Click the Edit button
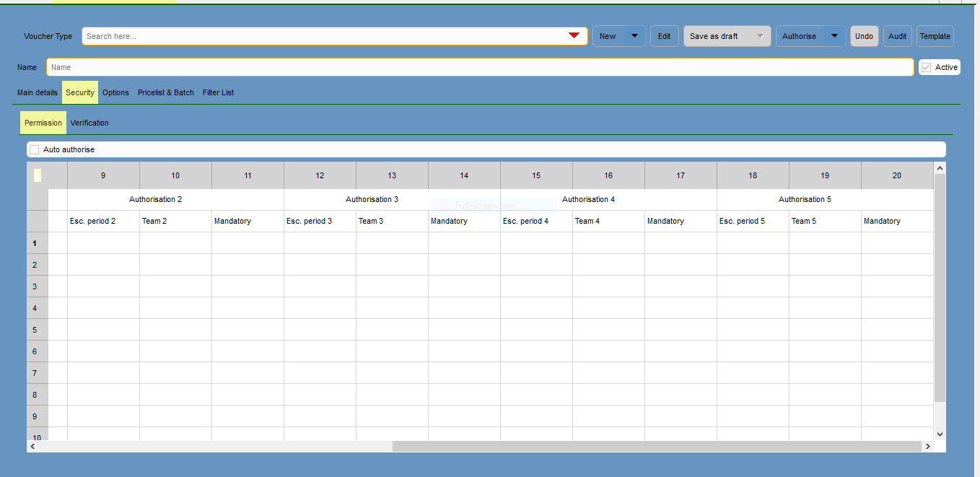980x477 pixels. click(x=665, y=36)
